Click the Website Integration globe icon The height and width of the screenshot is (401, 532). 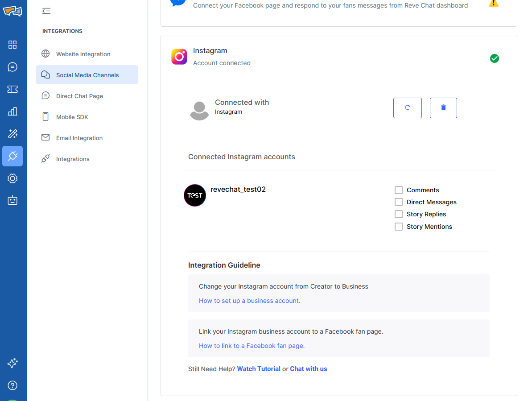tap(45, 54)
